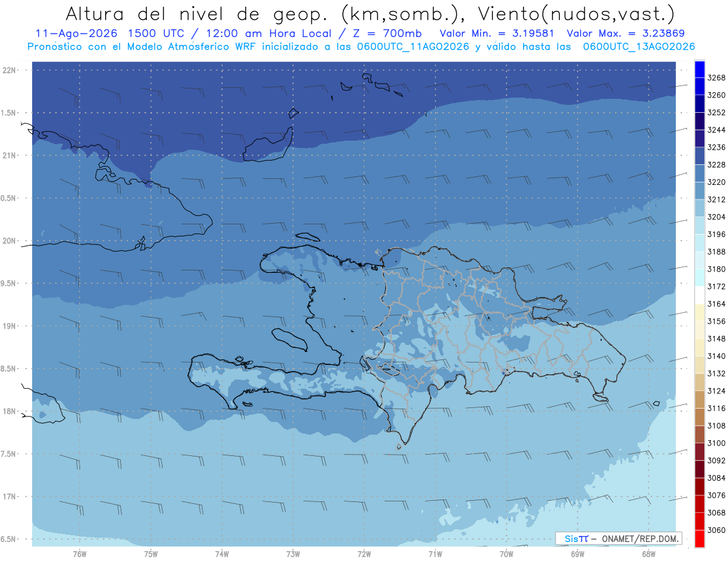Viewport: 728px width, 562px height.
Task: Click the legend swatch between 3212 and 3204
Action: click(x=699, y=208)
